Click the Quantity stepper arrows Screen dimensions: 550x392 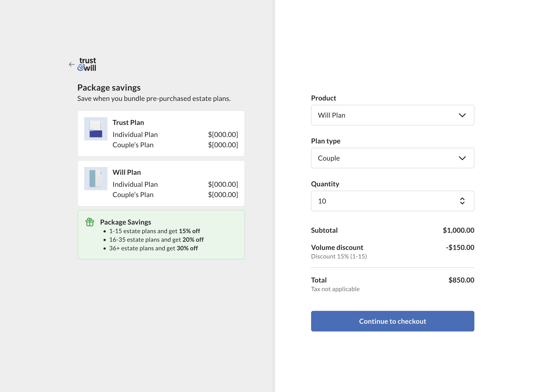(462, 201)
